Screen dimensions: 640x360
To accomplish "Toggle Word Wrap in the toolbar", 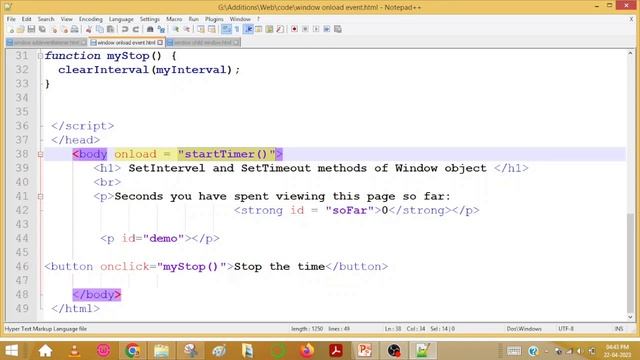I will pos(226,29).
